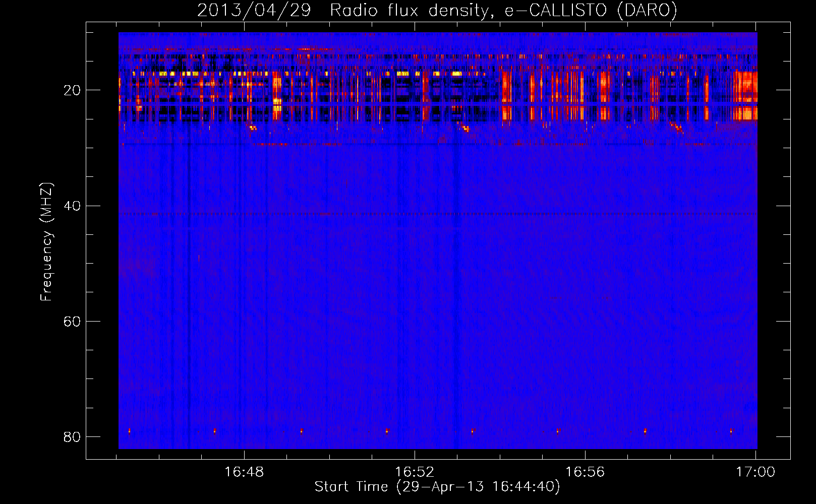
Task: Click the "16:48" time tick label
Action: (x=244, y=472)
